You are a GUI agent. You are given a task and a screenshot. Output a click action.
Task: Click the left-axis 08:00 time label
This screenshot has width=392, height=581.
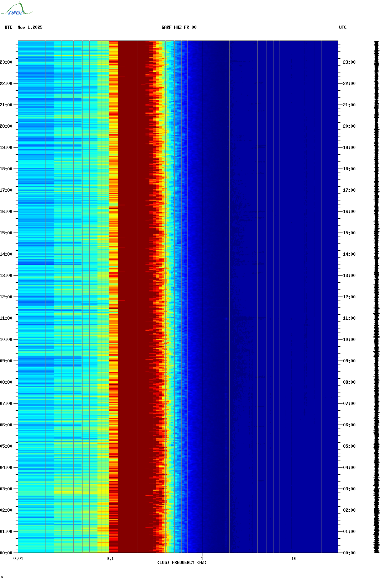(x=6, y=382)
